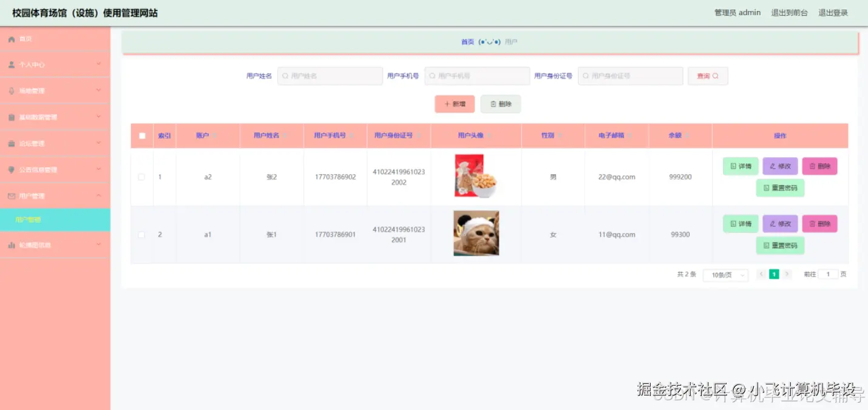Click 修改 for user 张2

(780, 166)
